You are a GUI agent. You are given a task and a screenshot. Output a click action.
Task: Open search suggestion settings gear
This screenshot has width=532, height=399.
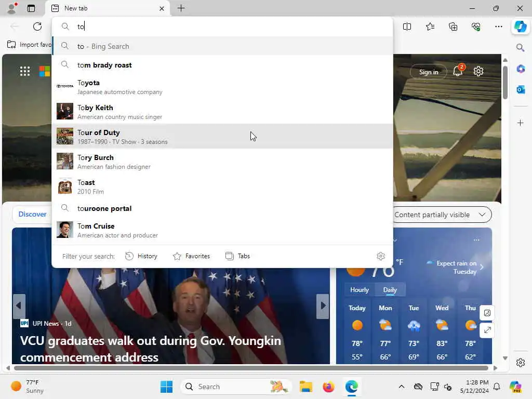(x=381, y=256)
